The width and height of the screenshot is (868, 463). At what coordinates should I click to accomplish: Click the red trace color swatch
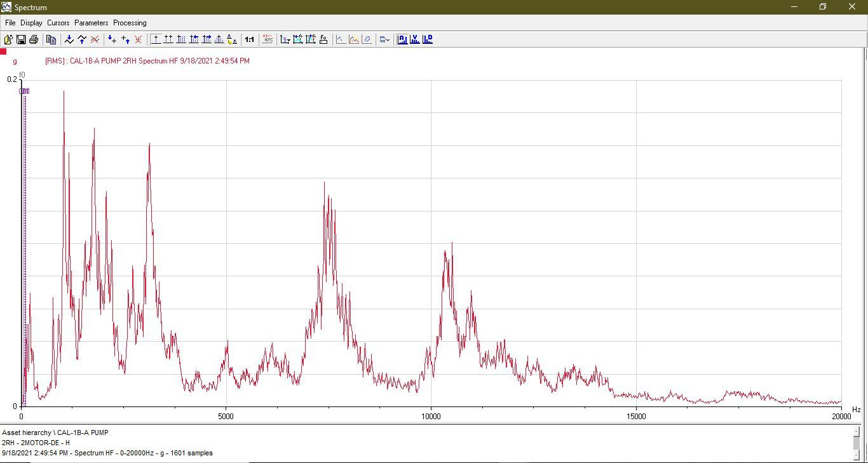[3, 51]
